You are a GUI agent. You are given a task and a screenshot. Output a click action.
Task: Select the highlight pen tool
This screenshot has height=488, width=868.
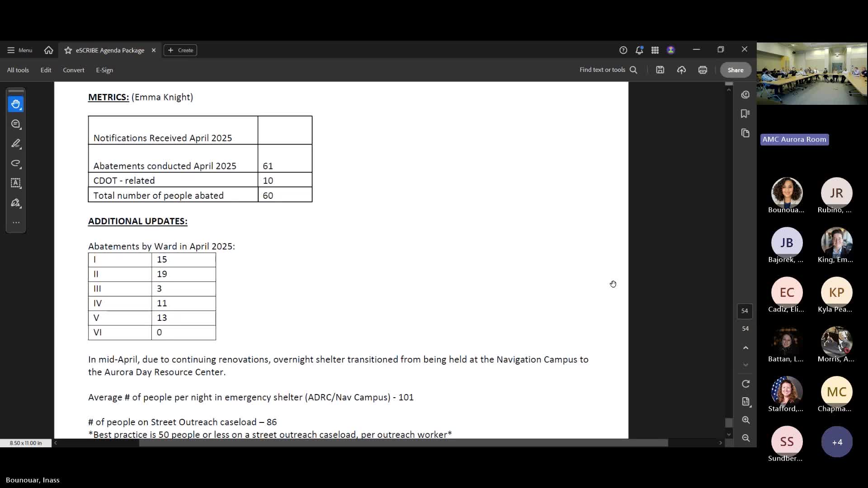point(16,144)
